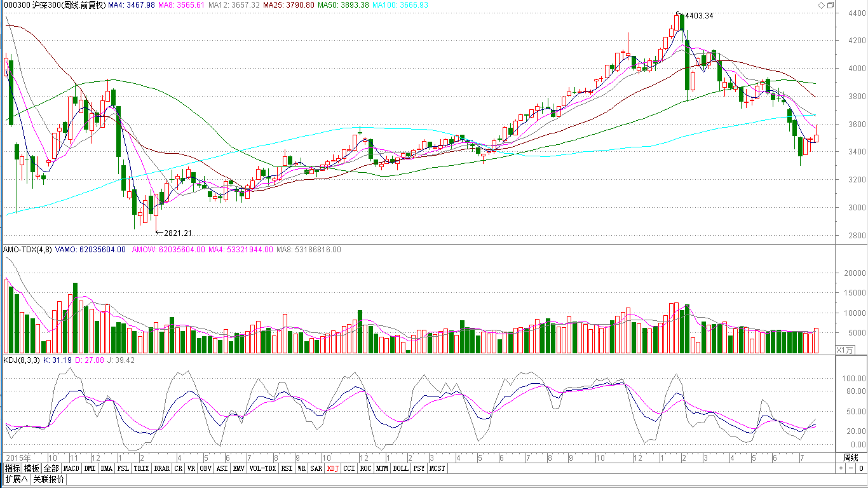Image resolution: width=868 pixels, height=488 pixels.
Task: Select the EMV indicator tab
Action: click(238, 468)
